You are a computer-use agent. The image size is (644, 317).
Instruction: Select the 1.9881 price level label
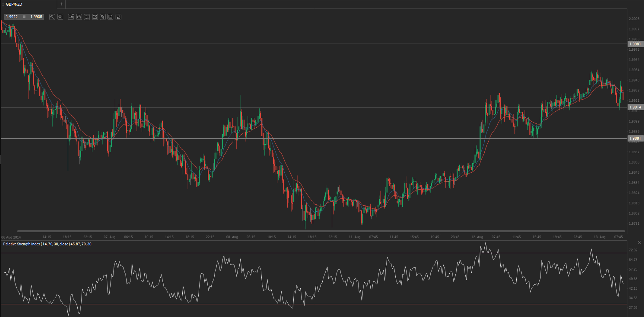635,138
